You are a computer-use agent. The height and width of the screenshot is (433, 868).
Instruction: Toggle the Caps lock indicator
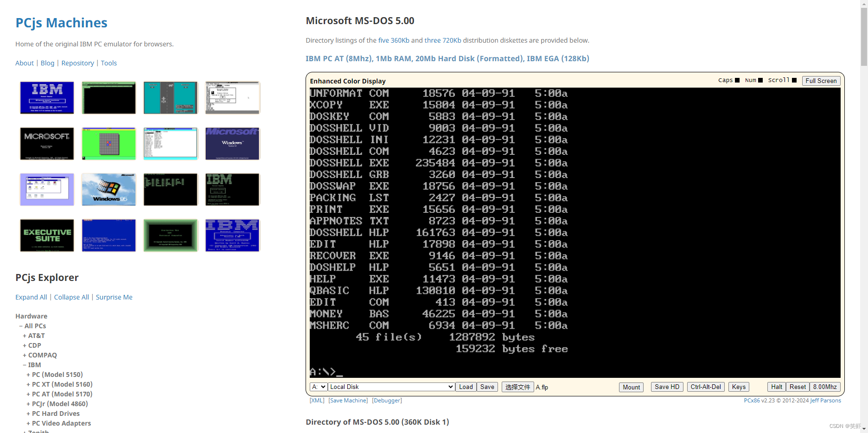click(738, 80)
